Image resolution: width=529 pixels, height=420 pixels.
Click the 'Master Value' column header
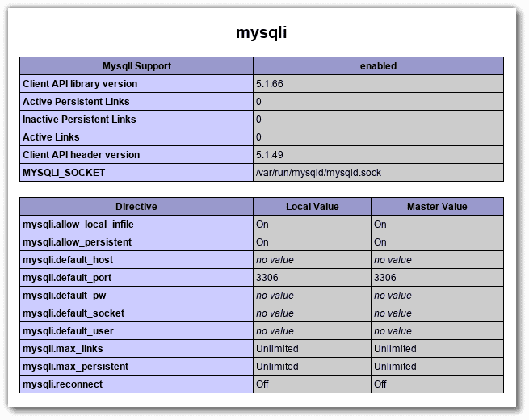click(437, 207)
